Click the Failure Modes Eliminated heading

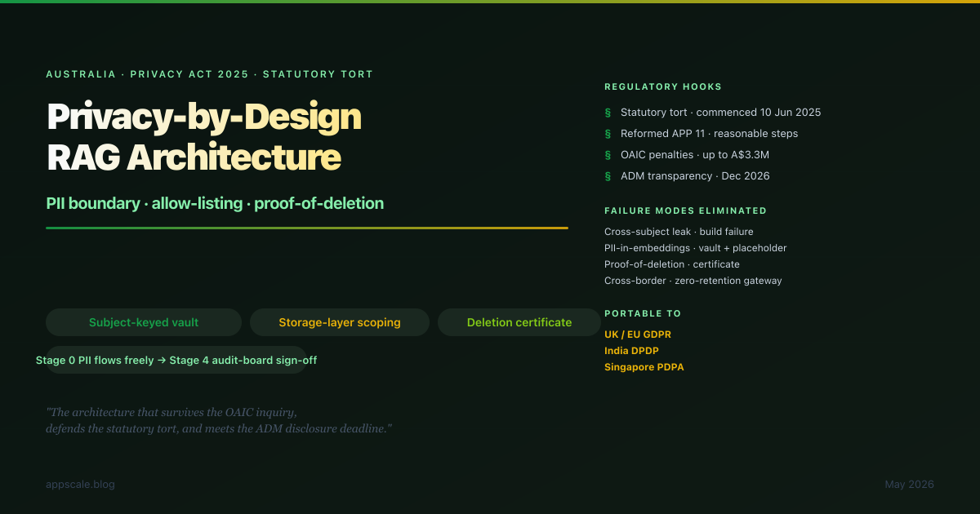point(685,210)
